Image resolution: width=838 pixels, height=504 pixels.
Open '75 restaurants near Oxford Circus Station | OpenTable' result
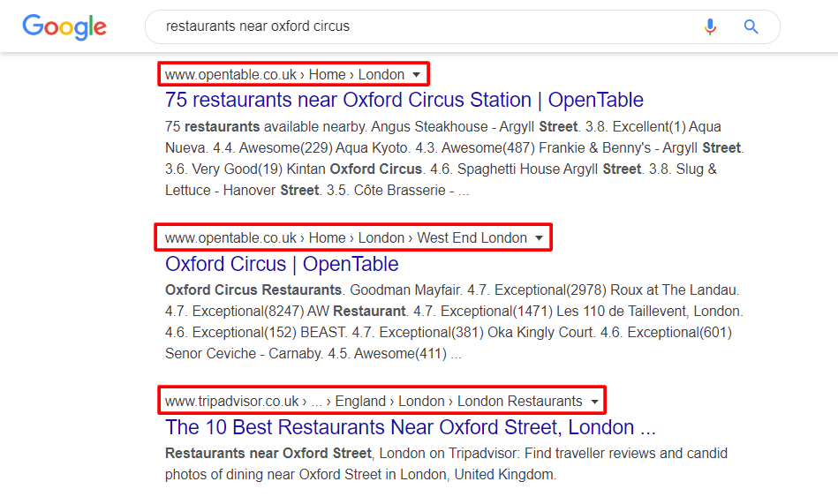tap(404, 100)
